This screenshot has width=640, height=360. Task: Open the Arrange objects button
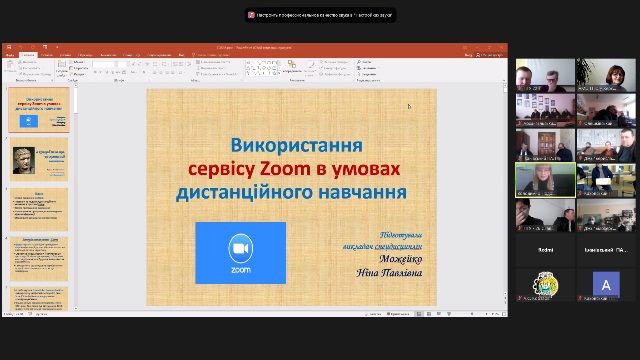(292, 67)
